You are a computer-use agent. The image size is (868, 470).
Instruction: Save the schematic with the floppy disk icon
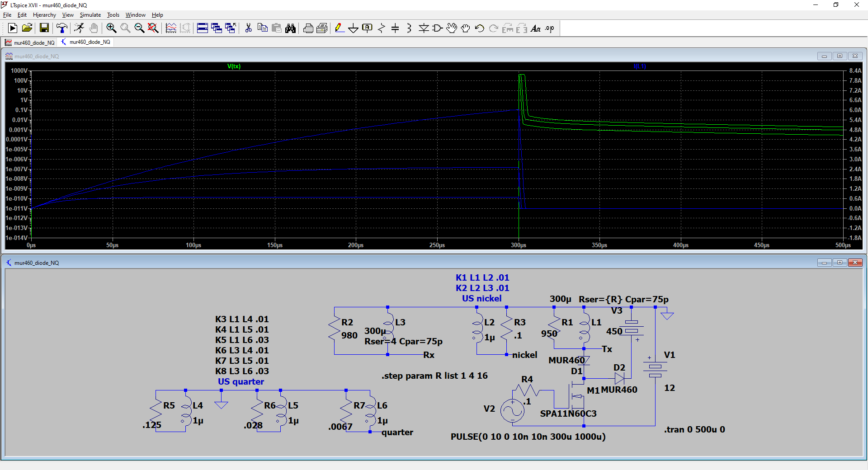tap(44, 28)
